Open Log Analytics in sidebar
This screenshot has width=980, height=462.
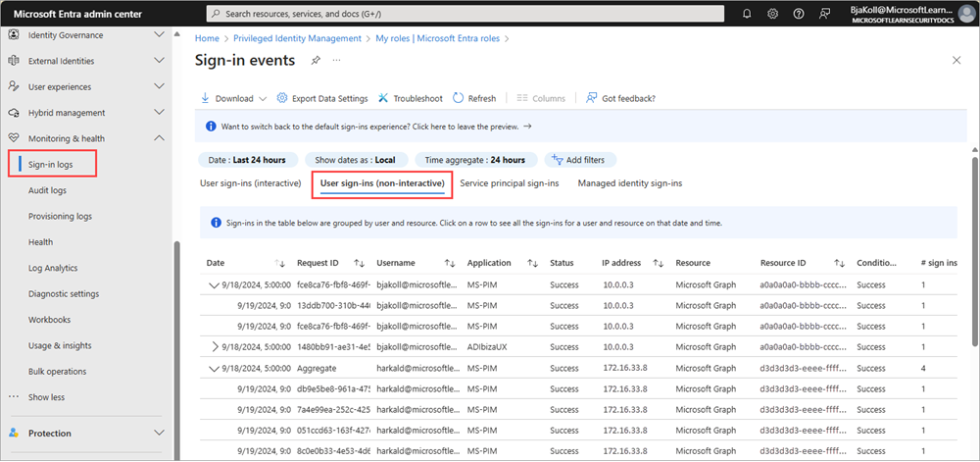click(53, 268)
